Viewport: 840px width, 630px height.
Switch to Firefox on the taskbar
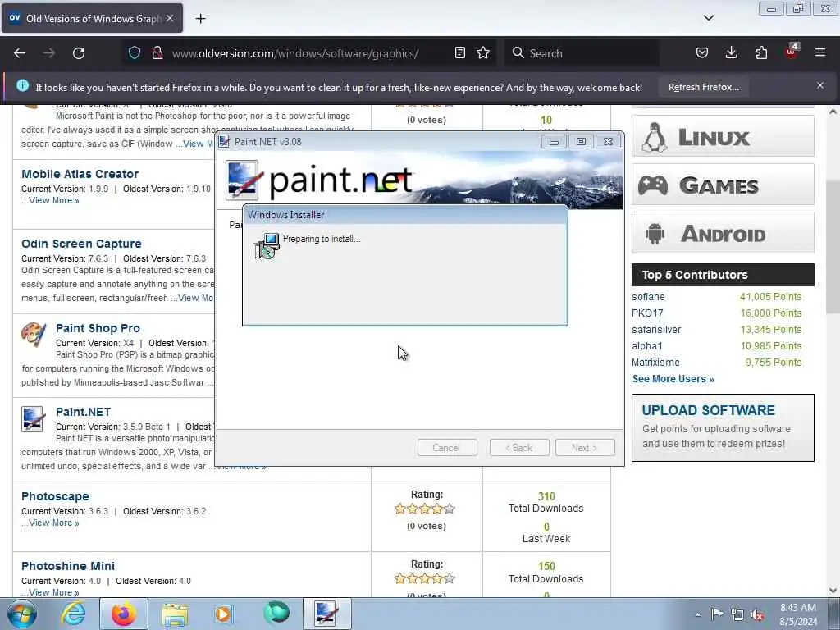124,614
